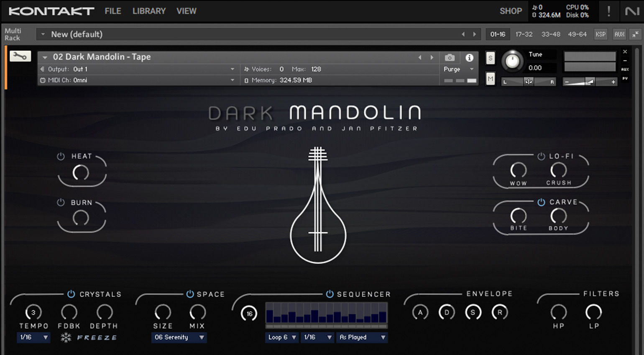The image size is (644, 355).
Task: Go to previous multi preset arrow
Action: point(463,34)
